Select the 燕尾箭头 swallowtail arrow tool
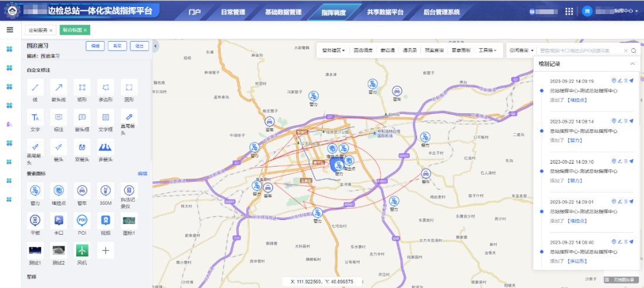 pos(35,147)
